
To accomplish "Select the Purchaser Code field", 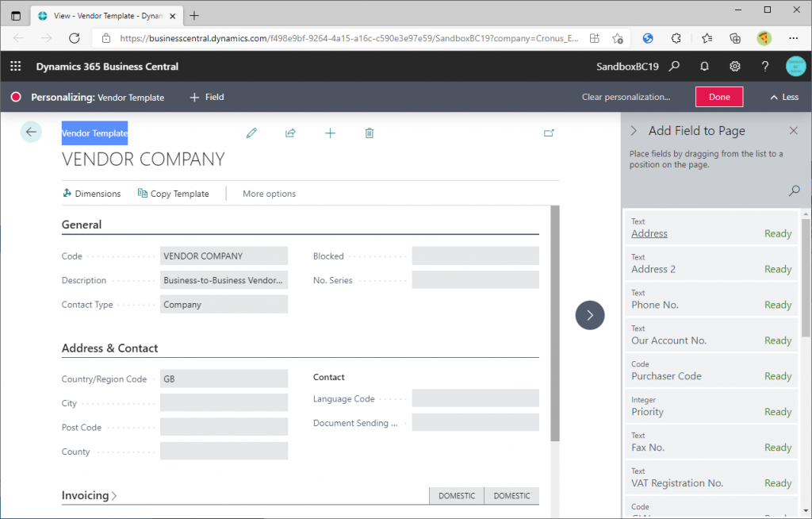I will 711,371.
